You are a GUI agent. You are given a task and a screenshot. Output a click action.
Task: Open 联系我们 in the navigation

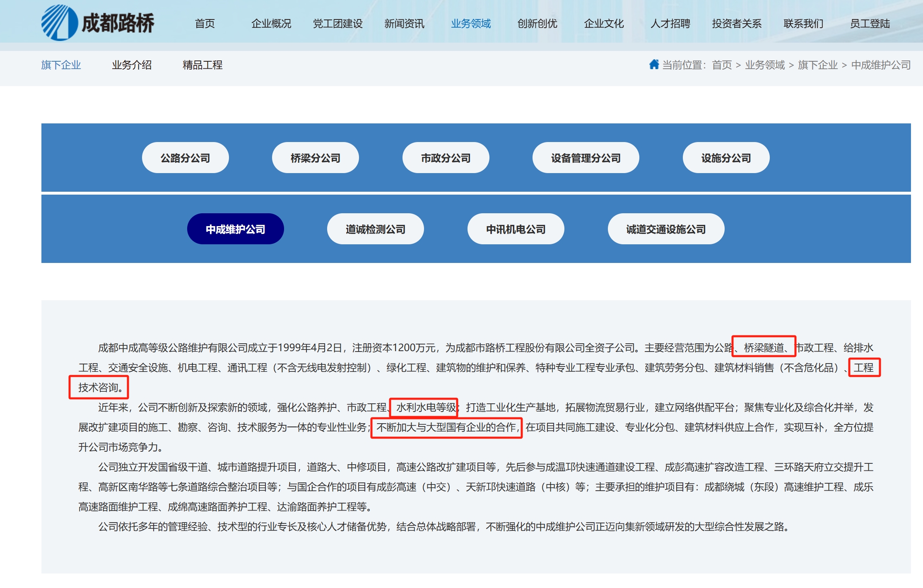point(803,24)
